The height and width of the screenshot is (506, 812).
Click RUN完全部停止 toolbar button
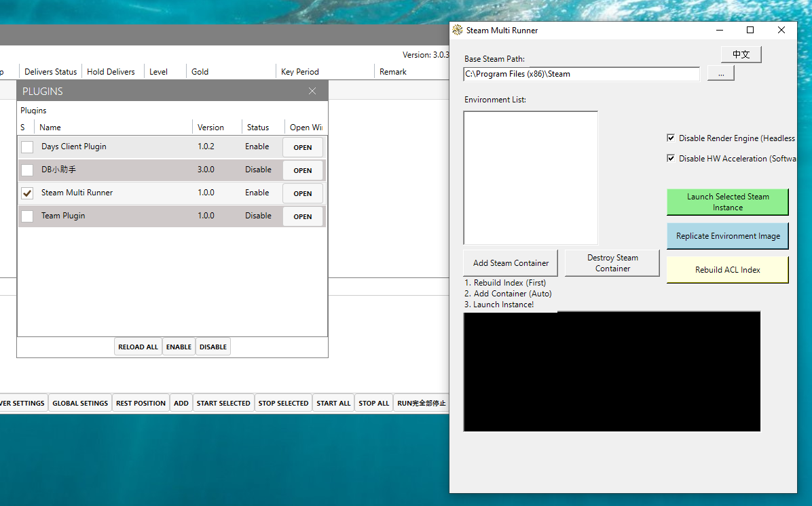(x=421, y=403)
